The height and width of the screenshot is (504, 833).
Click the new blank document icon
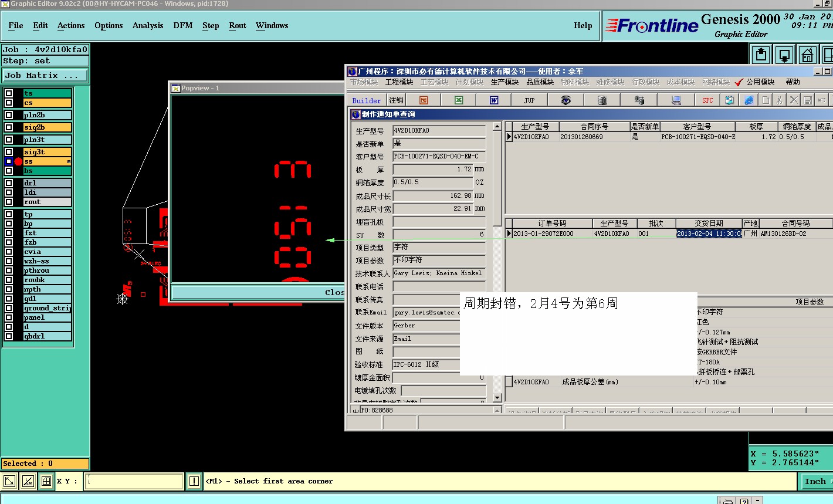(x=766, y=100)
